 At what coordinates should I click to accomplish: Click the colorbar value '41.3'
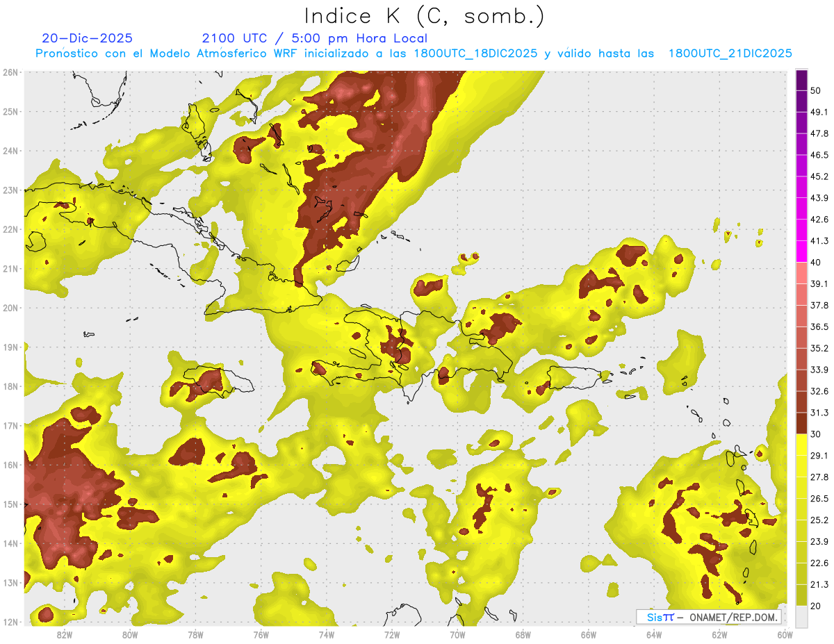point(819,241)
